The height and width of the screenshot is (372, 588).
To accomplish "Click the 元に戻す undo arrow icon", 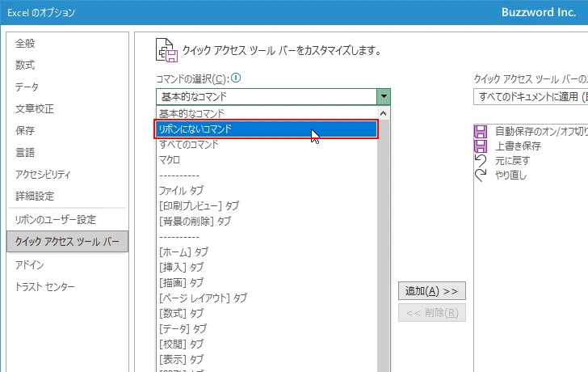I will click(x=481, y=161).
